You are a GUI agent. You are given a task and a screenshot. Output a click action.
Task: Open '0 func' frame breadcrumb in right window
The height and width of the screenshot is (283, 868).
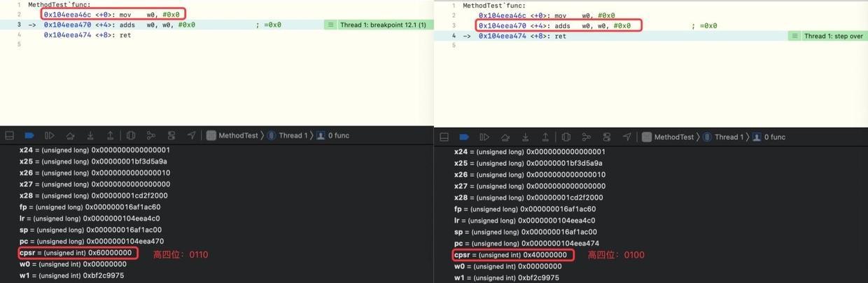769,137
